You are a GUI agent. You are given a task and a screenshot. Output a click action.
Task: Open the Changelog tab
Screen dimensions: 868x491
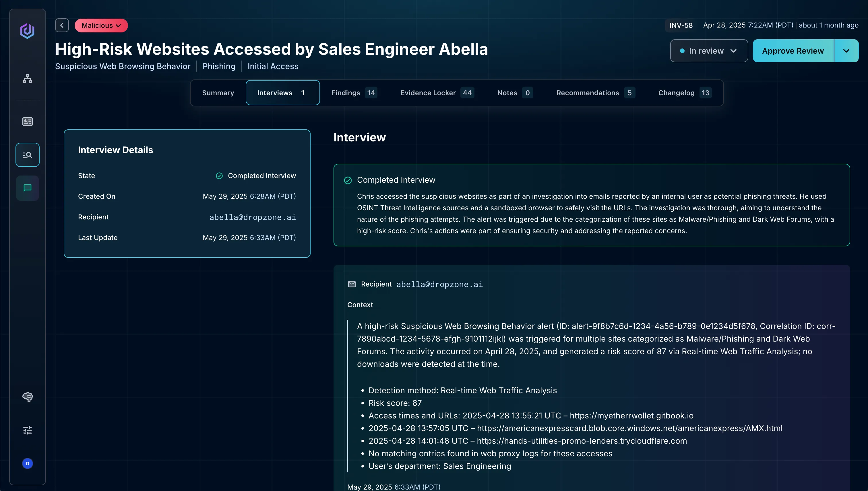684,93
